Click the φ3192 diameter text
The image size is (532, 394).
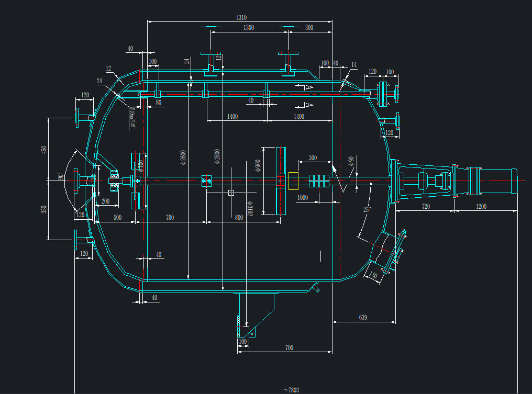(x=250, y=208)
